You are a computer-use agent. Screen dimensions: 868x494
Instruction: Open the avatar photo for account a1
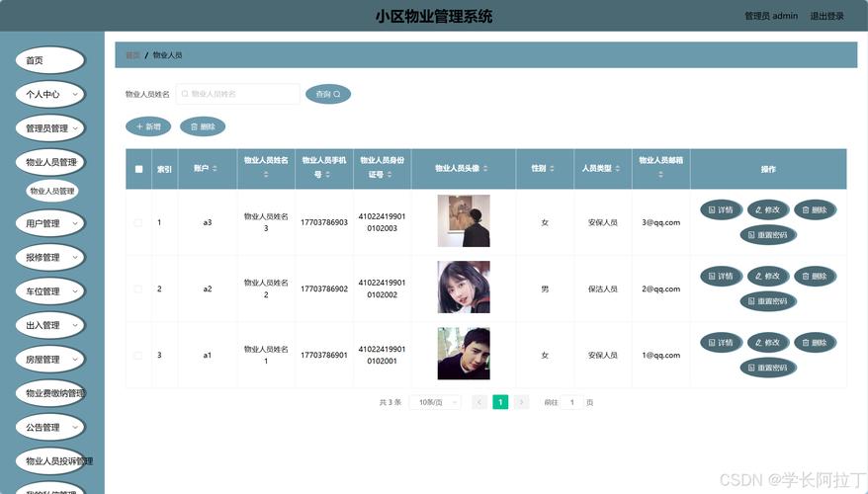coord(464,354)
